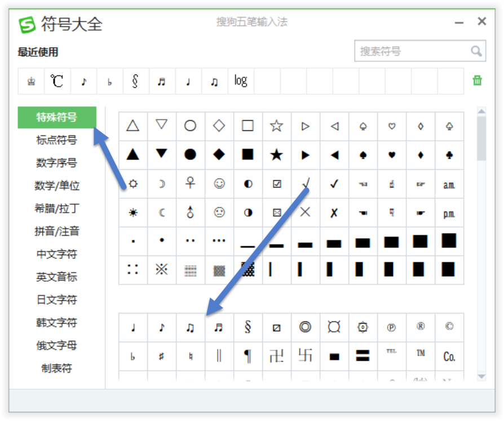Viewport: 504px width, 421px height.
Task: Pick the registered ® symbol
Action: pos(421,327)
